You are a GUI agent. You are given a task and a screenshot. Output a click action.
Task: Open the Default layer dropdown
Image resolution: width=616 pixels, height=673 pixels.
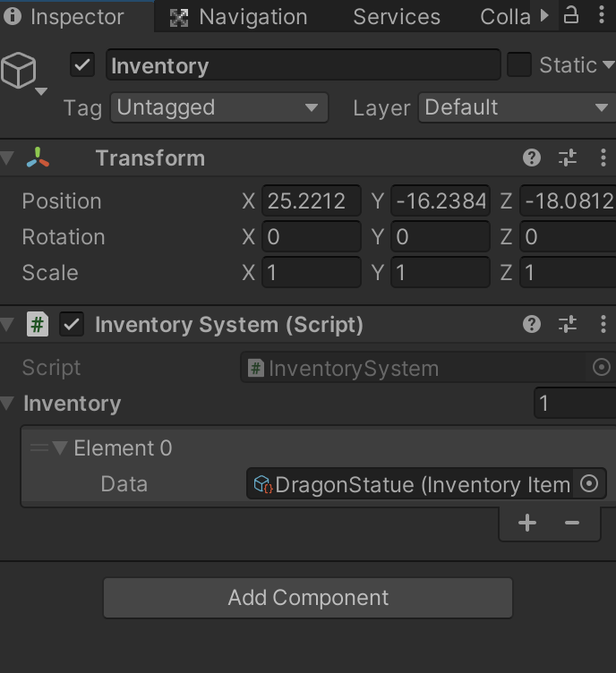pyautogui.click(x=518, y=107)
